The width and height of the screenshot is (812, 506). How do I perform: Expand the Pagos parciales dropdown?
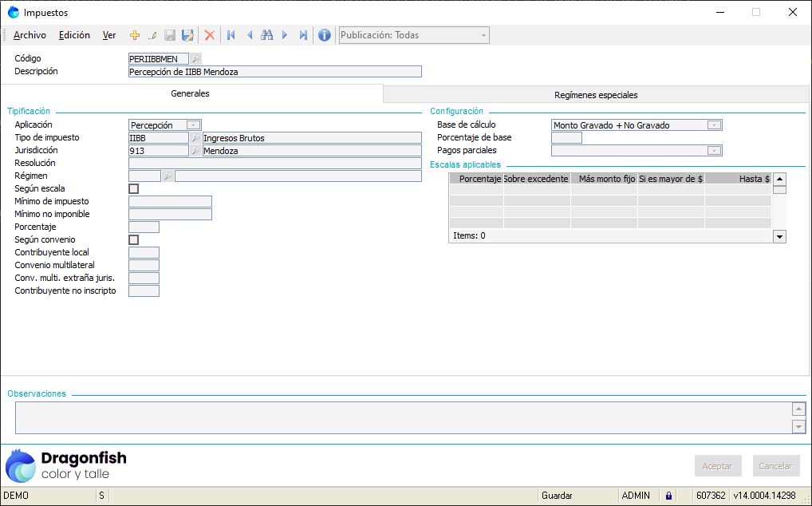(x=714, y=151)
